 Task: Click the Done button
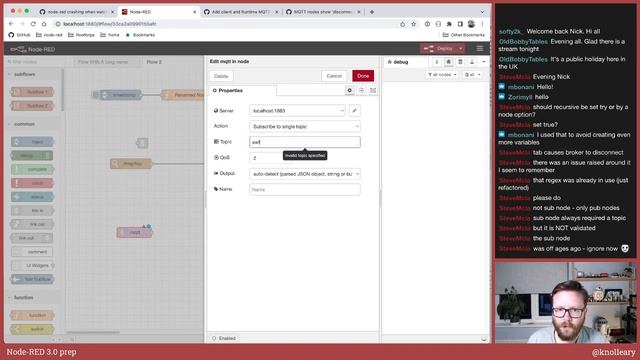click(363, 76)
